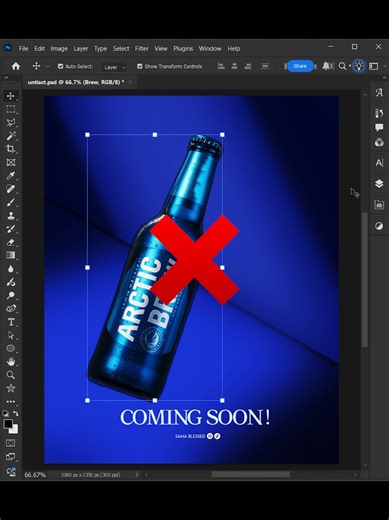Align right edges button
The width and height of the screenshot is (389, 520).
pos(248,66)
